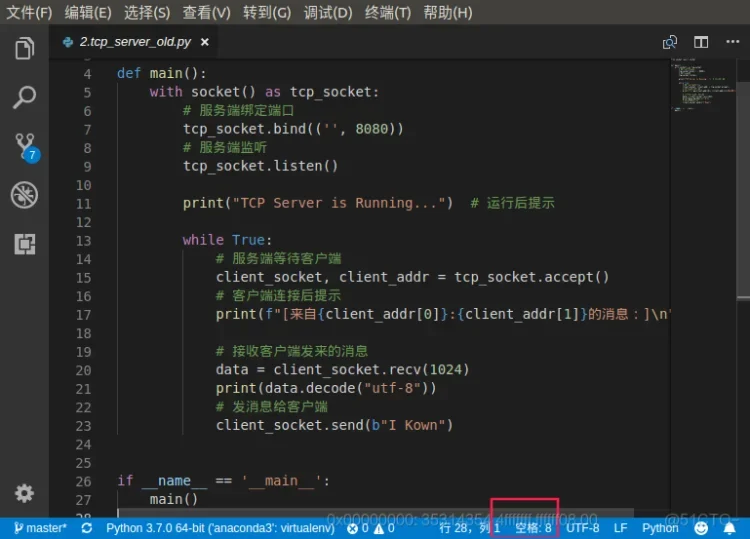Click on print("TCP Server is Running...") line

[318, 203]
